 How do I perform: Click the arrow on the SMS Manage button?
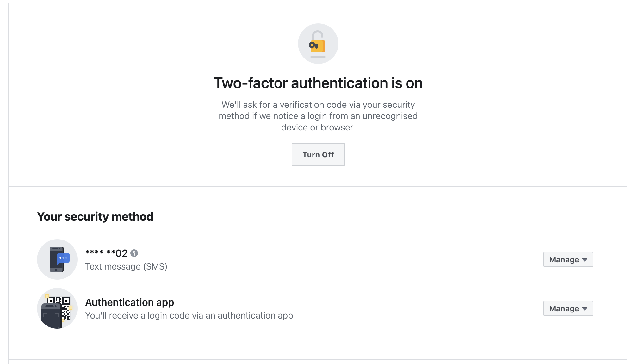click(585, 260)
